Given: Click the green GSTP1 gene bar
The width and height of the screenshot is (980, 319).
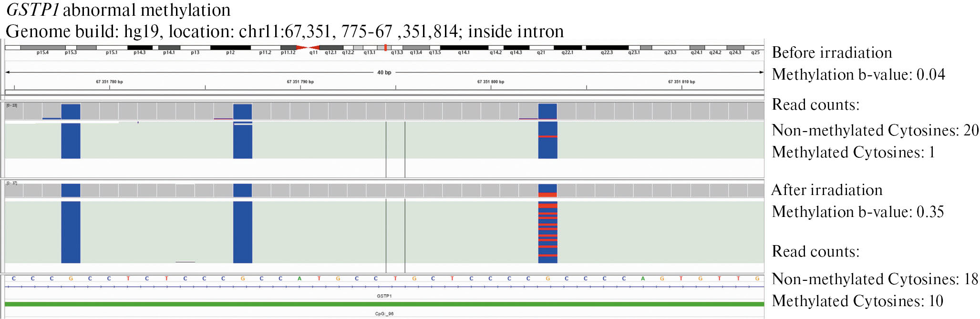Looking at the screenshot, I should [x=384, y=304].
